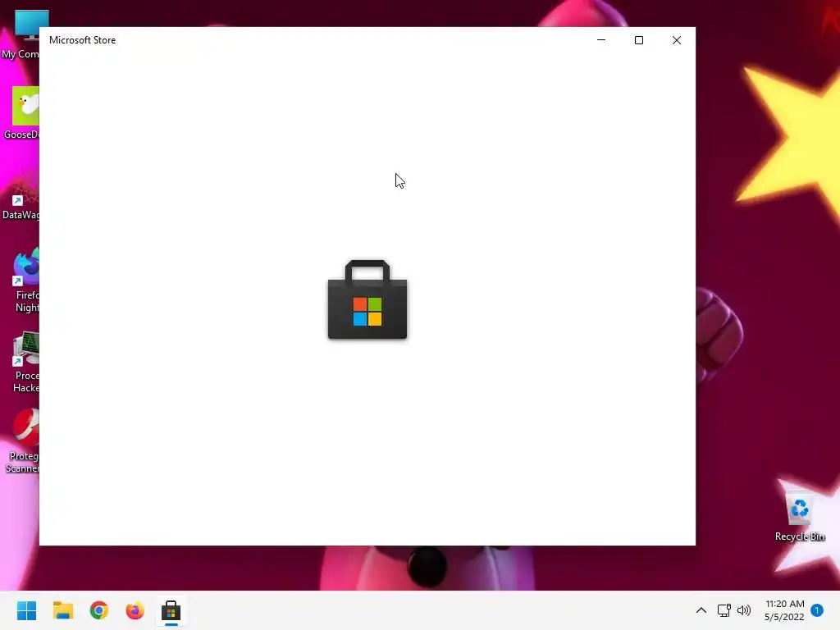The width and height of the screenshot is (840, 630).
Task: Click the Microsoft Store window title text
Action: tap(83, 40)
